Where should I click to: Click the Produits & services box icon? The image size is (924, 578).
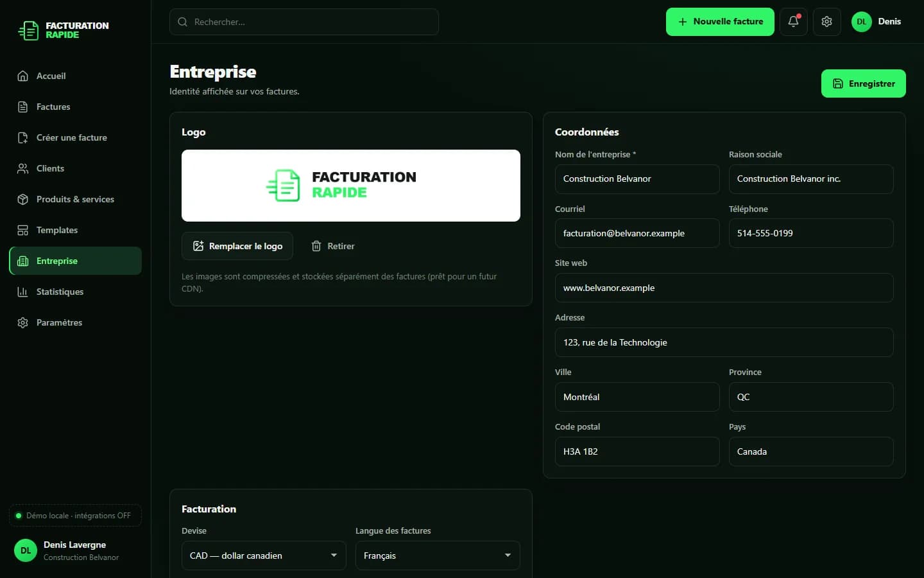[23, 199]
